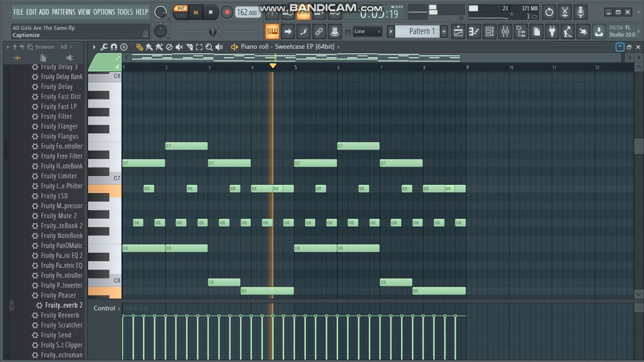This screenshot has width=644, height=362.
Task: Switch to PAT pattern mode
Action: [181, 8]
